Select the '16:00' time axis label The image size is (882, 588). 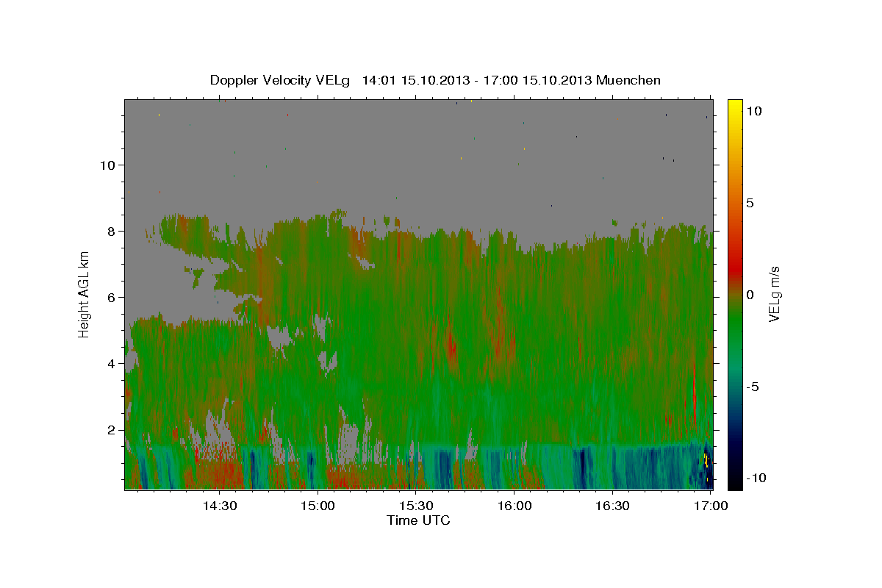click(x=514, y=506)
